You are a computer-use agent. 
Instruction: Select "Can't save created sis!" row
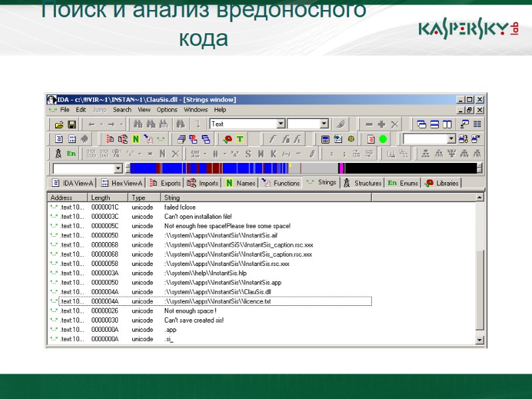pos(210,321)
